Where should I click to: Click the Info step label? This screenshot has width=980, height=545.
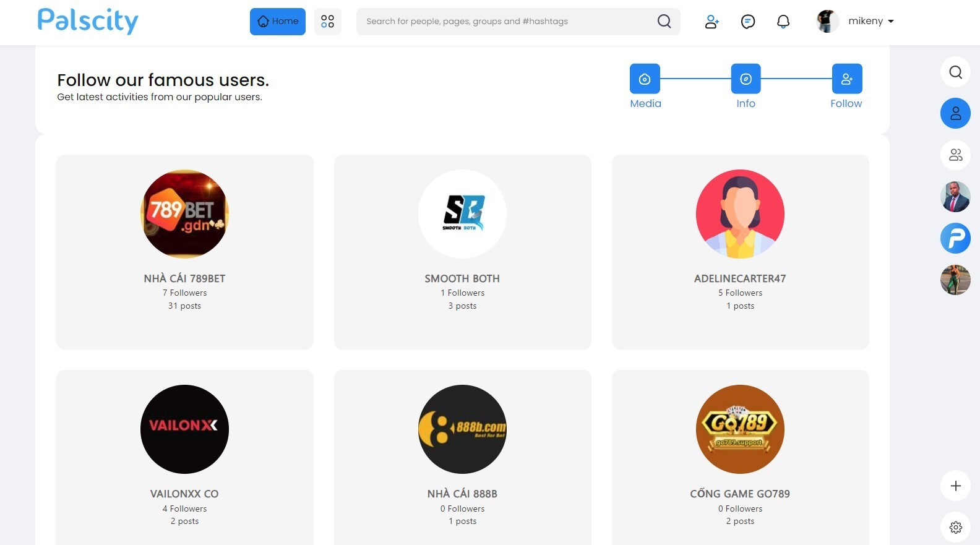(x=746, y=103)
